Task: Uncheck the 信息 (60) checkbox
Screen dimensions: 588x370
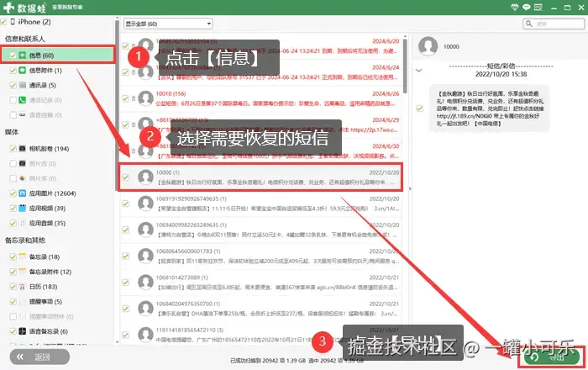Action: pos(13,55)
